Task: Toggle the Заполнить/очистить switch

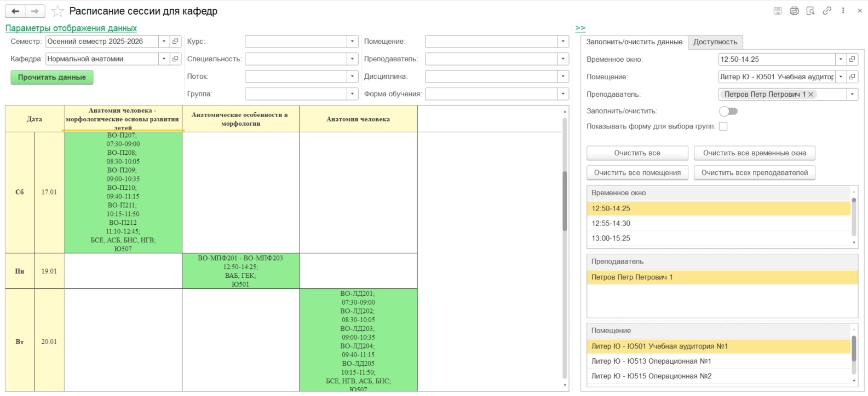Action: (x=728, y=112)
